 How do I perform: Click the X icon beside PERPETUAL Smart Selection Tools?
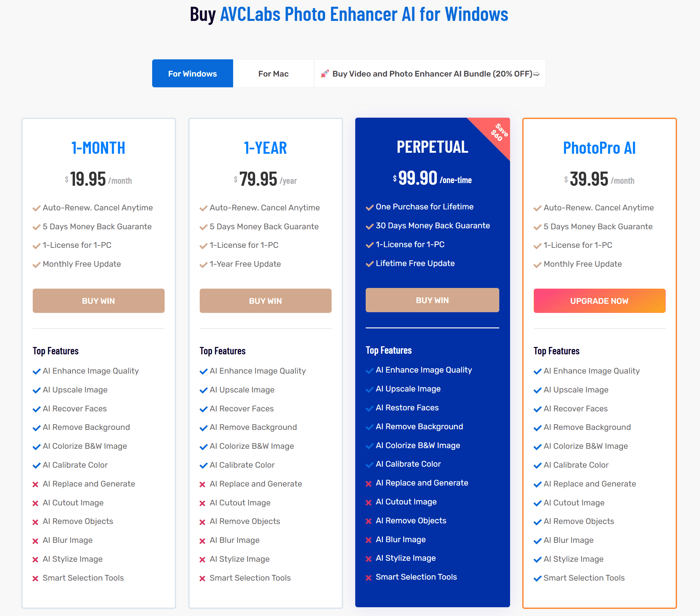pos(368,578)
